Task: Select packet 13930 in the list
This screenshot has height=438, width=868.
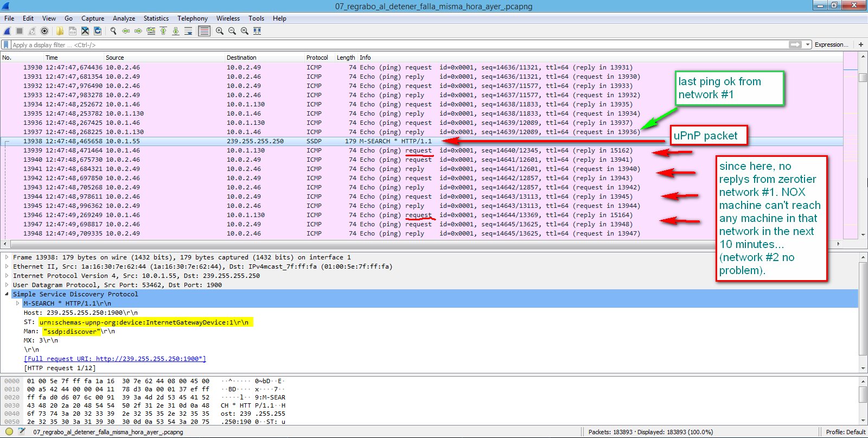Action: [422, 67]
